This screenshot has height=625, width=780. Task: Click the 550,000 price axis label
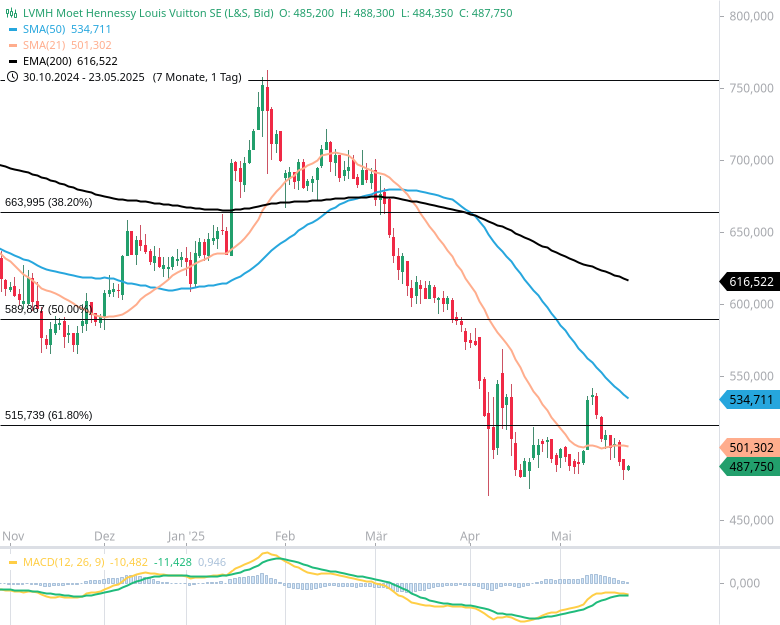click(x=751, y=376)
